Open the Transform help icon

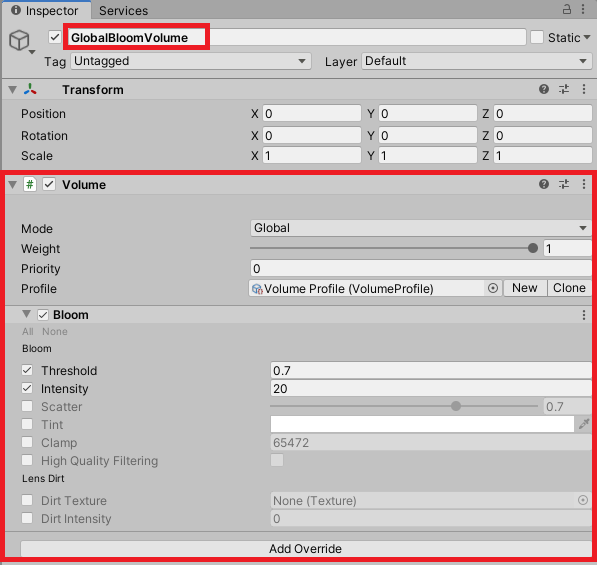click(x=544, y=89)
